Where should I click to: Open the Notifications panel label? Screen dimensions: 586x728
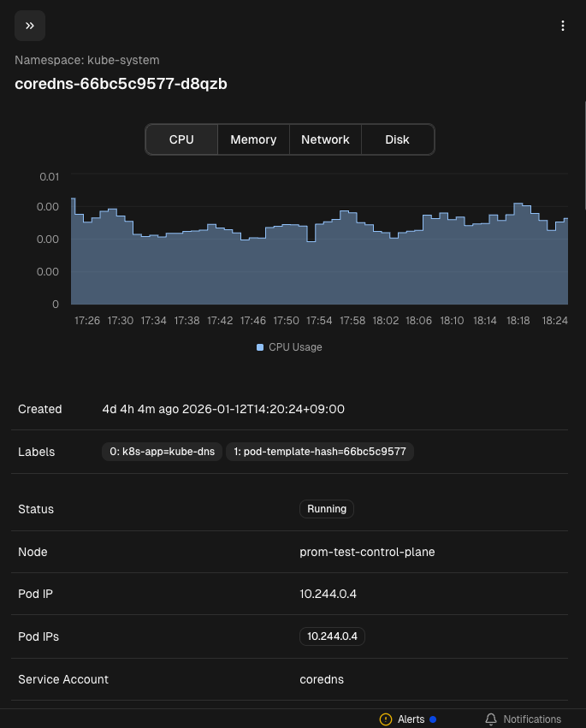(532, 719)
